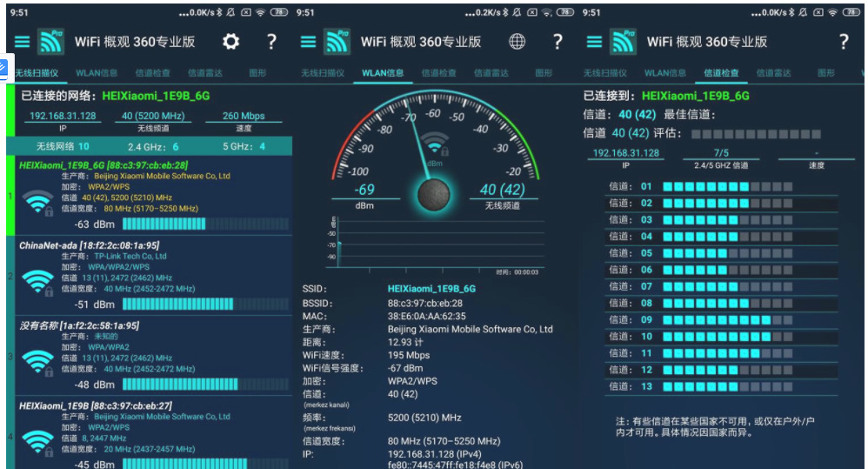Select ChinaNet-ada network entry title
The height and width of the screenshot is (469, 868).
89,245
